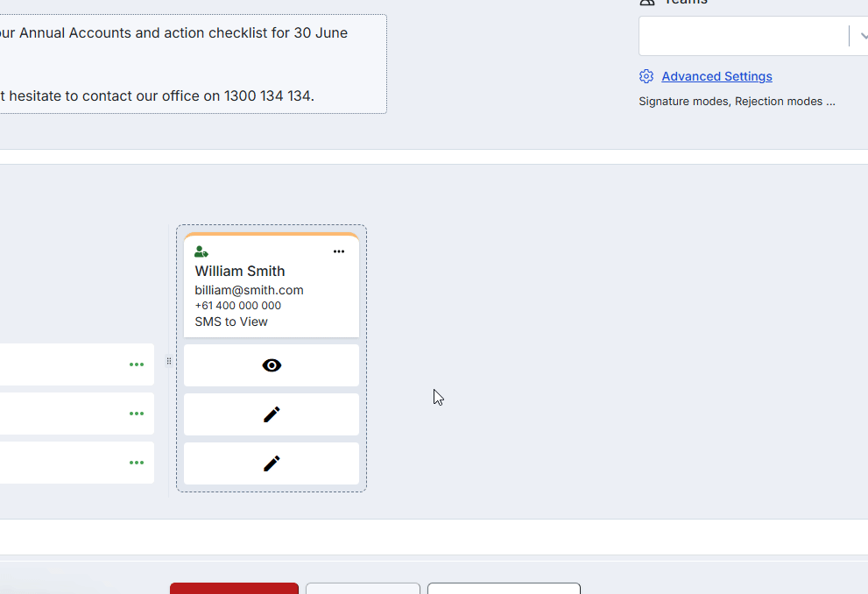Click the Teams people icon at top right

tap(646, 3)
